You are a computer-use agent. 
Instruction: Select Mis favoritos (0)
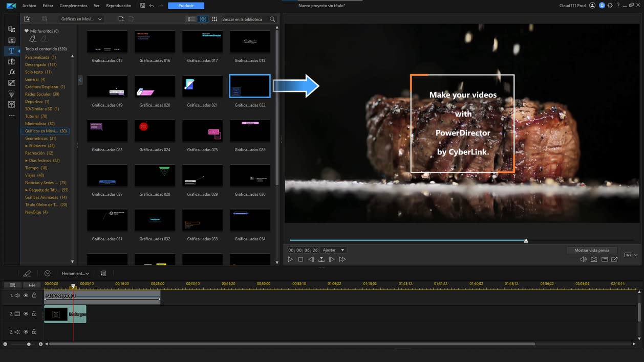point(41,31)
